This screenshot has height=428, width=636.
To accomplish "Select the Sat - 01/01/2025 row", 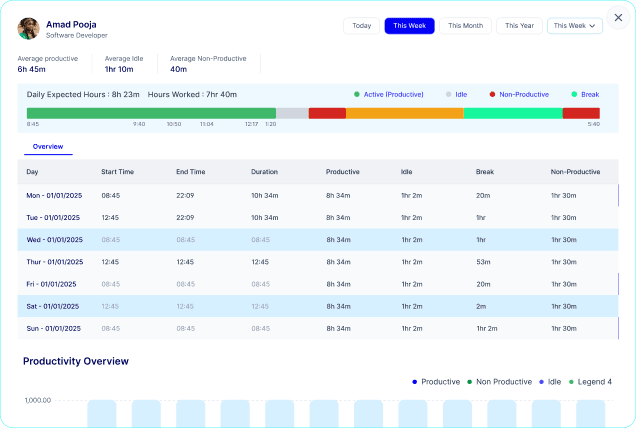I will point(320,306).
